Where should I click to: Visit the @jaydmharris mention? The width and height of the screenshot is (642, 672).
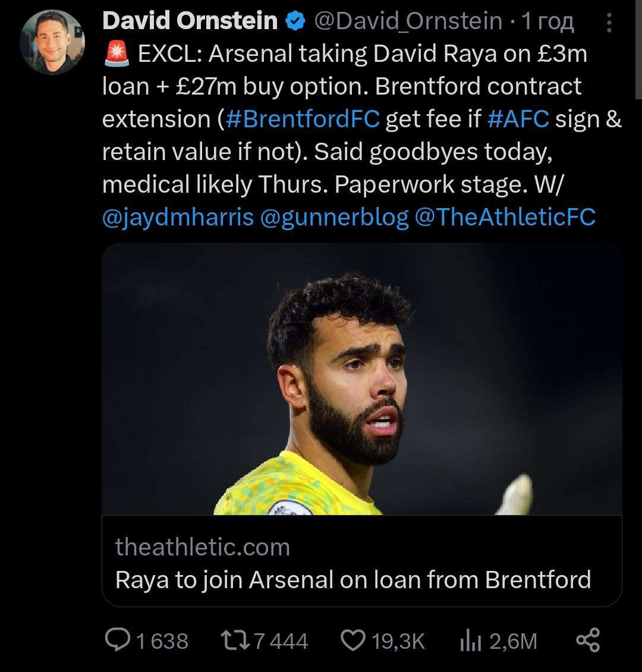tap(178, 218)
